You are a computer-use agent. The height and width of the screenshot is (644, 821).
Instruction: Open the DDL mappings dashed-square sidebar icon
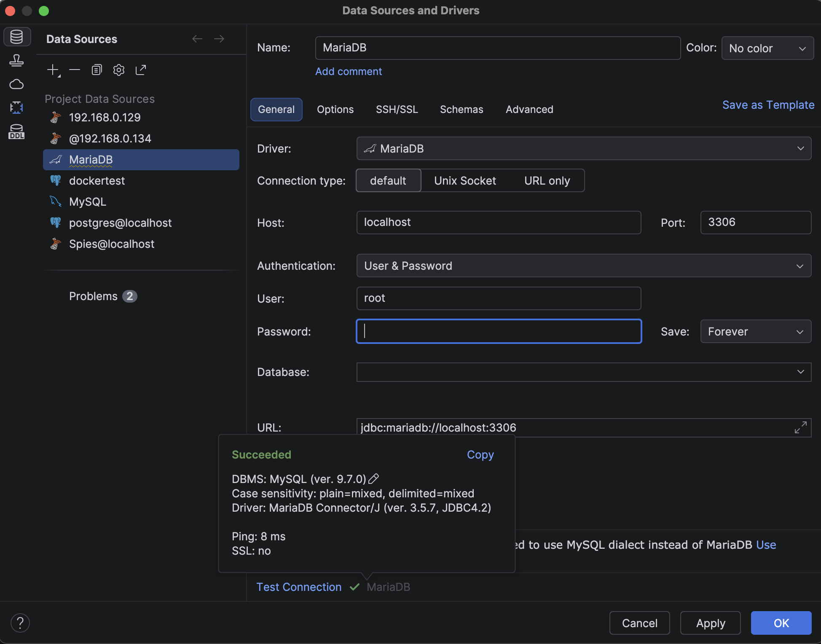(17, 108)
